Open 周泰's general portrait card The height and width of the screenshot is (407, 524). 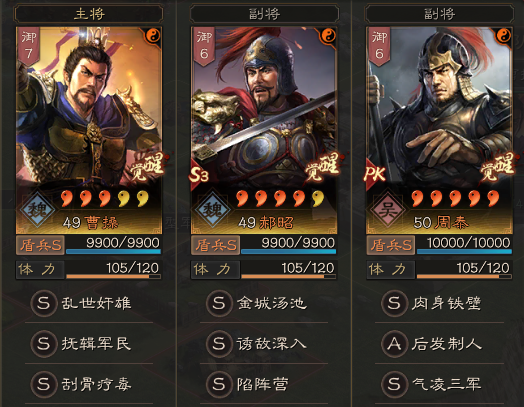pyautogui.click(x=439, y=130)
